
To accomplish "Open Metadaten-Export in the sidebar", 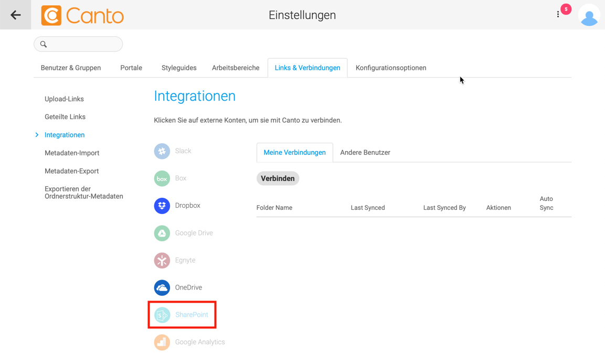I will pyautogui.click(x=72, y=171).
